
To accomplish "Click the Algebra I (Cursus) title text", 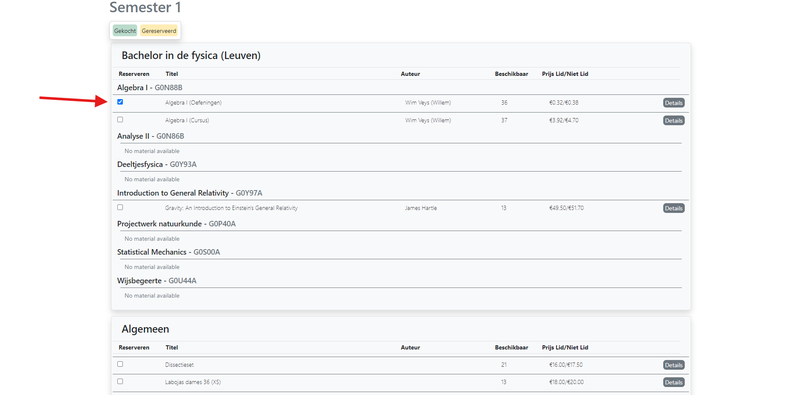I will pyautogui.click(x=187, y=120).
